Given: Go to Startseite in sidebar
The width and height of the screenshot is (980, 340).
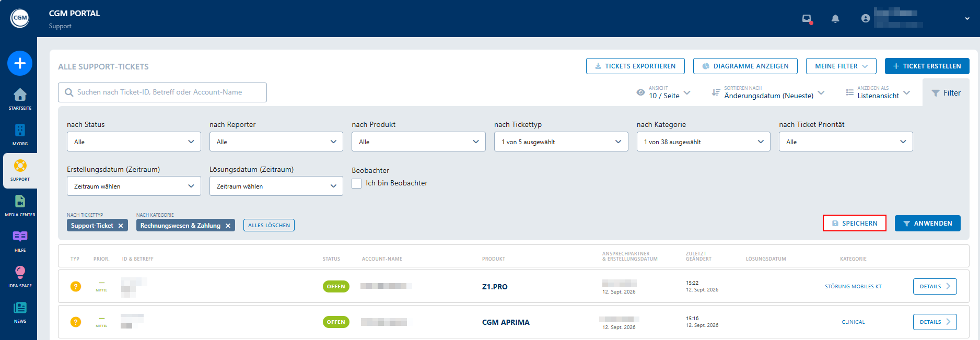Looking at the screenshot, I should [x=20, y=99].
